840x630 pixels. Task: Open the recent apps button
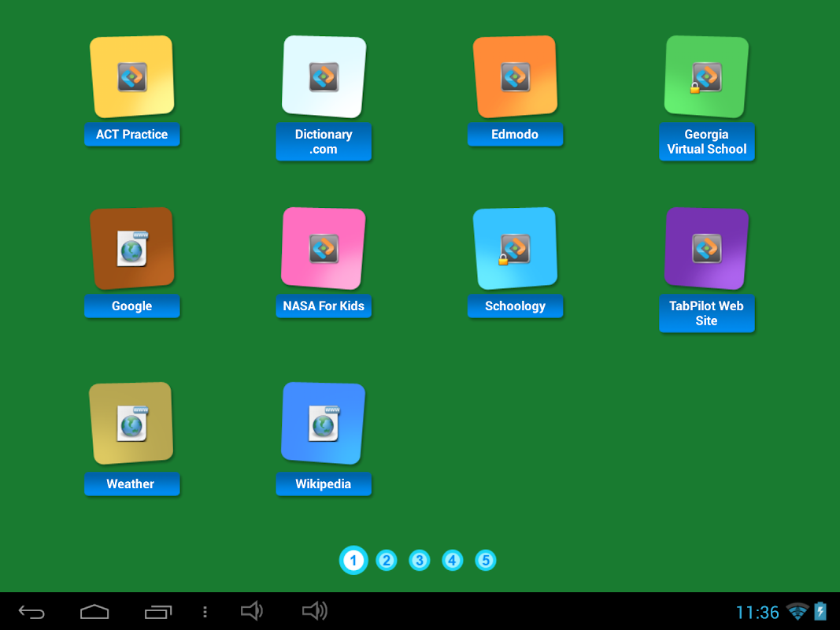pyautogui.click(x=158, y=612)
